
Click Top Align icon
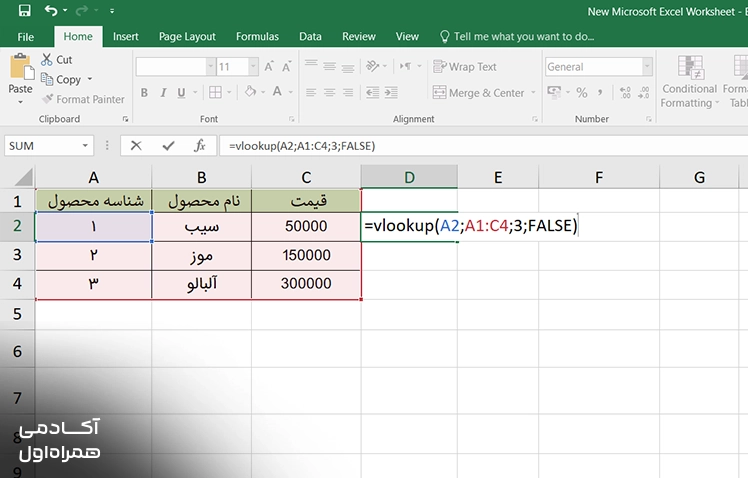pyautogui.click(x=311, y=65)
